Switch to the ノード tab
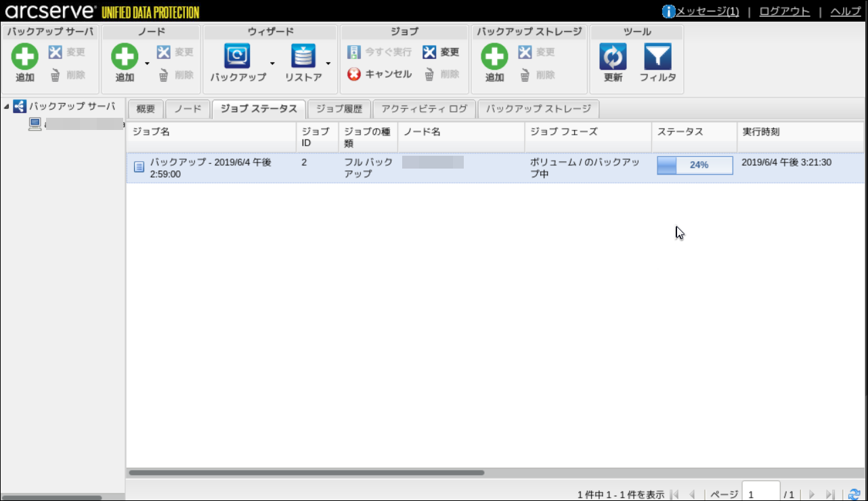 pos(188,109)
